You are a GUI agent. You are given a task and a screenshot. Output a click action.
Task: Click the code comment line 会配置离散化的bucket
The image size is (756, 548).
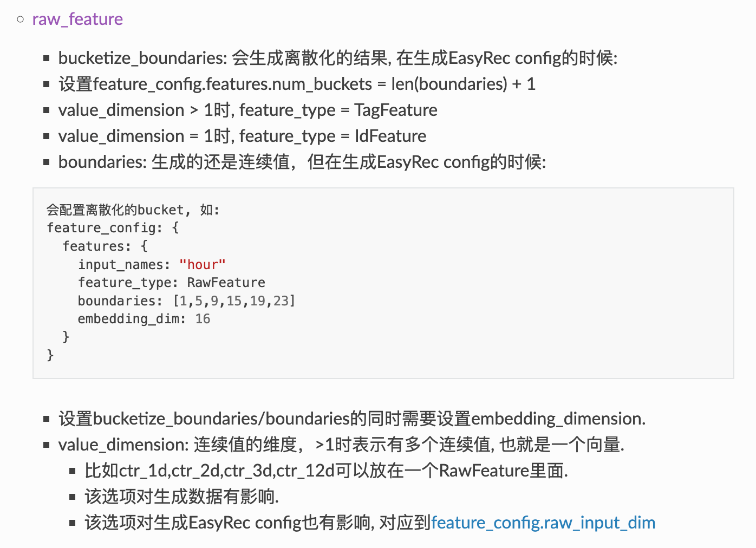(x=133, y=210)
